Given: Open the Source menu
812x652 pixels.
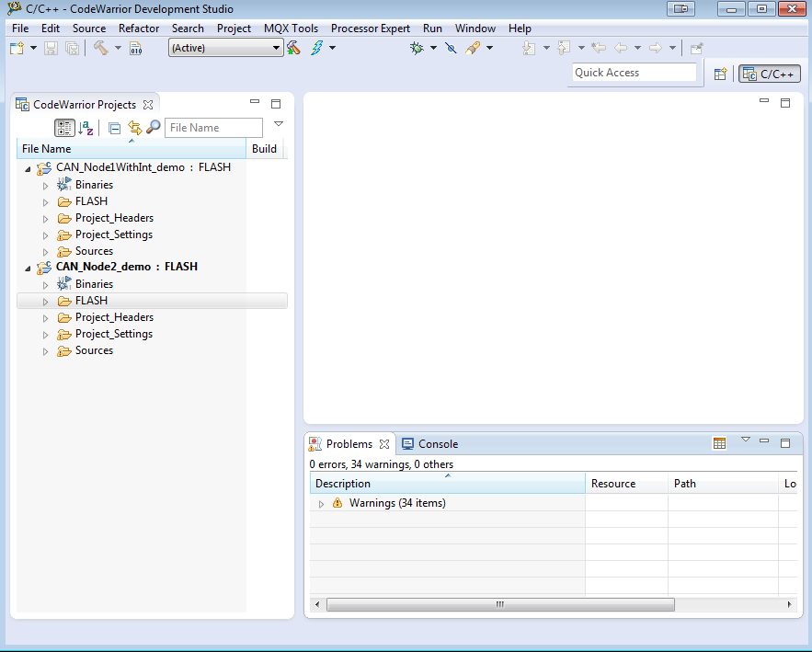Looking at the screenshot, I should click(89, 29).
